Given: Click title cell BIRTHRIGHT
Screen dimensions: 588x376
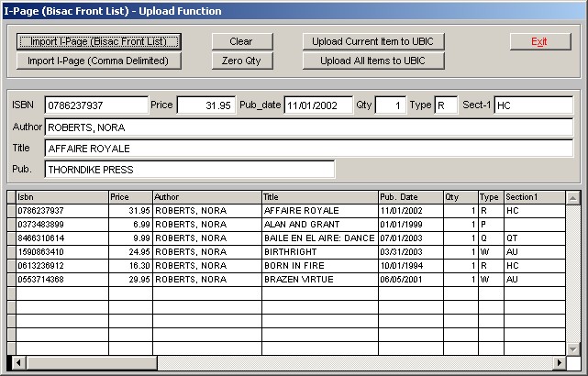Looking at the screenshot, I should click(x=320, y=252).
